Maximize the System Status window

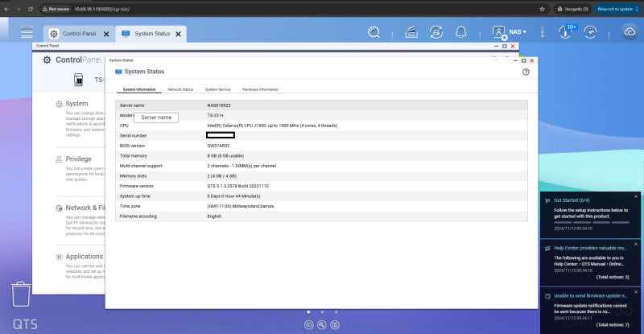524,60
